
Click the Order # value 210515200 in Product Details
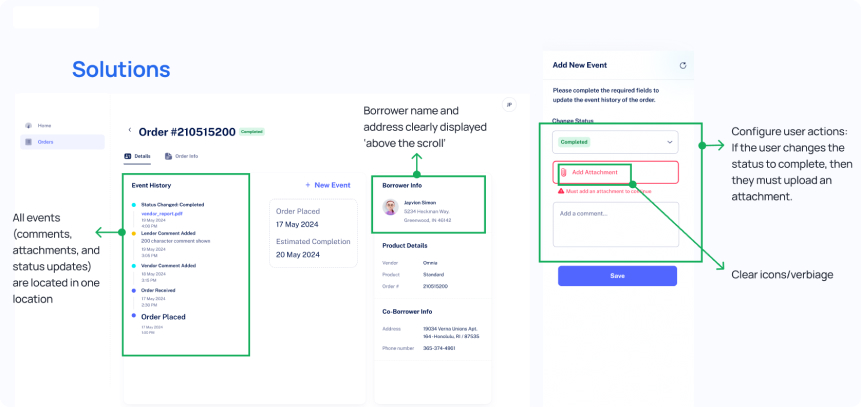[435, 287]
